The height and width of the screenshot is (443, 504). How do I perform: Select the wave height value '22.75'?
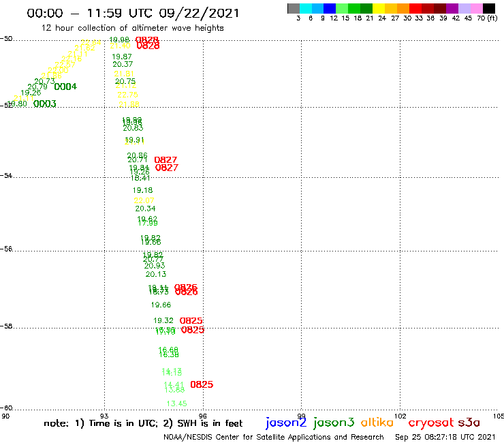coord(127,95)
